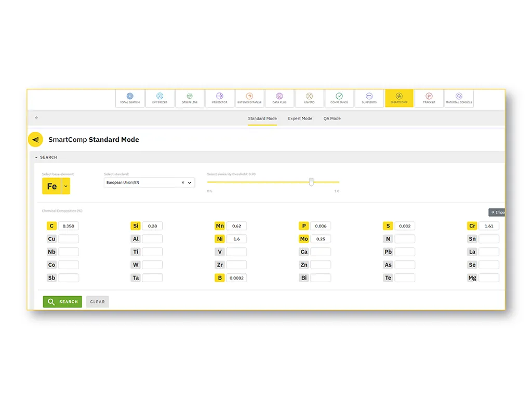Switch to Expert Mode
Screen dimensions: 532x399
tap(300, 118)
